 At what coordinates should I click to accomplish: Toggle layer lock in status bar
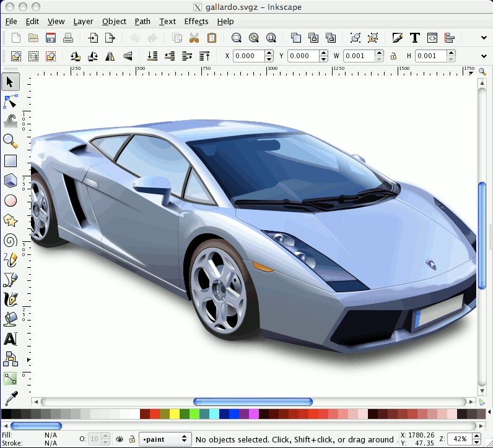coord(132,439)
